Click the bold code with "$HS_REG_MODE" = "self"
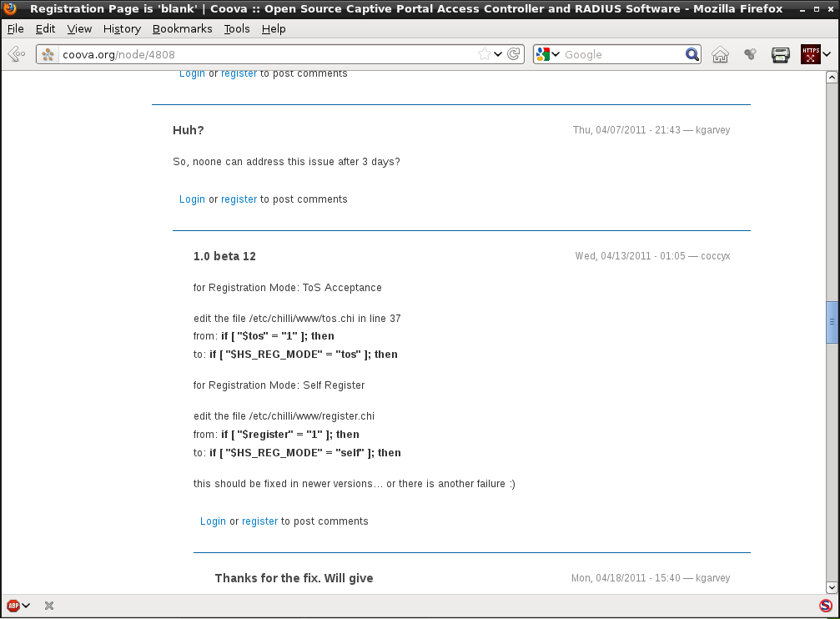840x619 pixels. tap(304, 453)
